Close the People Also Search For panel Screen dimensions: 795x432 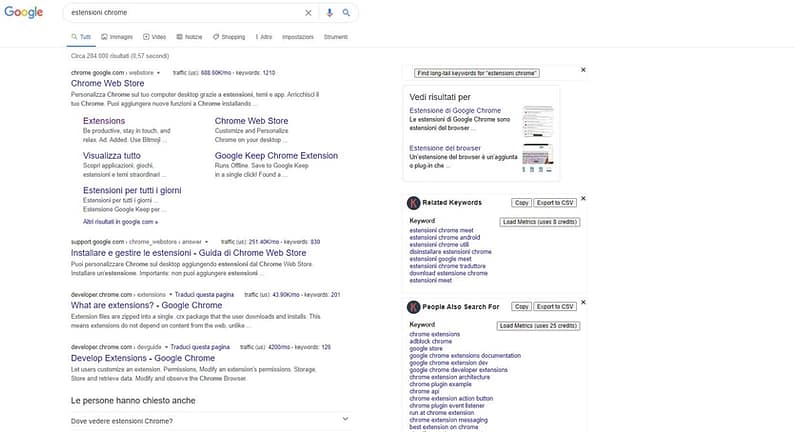coord(583,302)
